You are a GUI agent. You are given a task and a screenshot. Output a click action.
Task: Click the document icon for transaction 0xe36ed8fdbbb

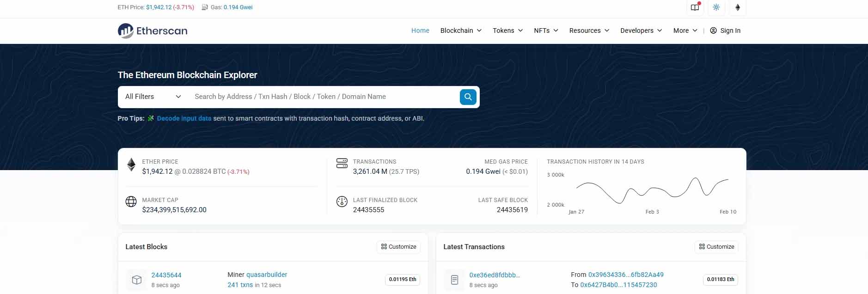tap(454, 280)
